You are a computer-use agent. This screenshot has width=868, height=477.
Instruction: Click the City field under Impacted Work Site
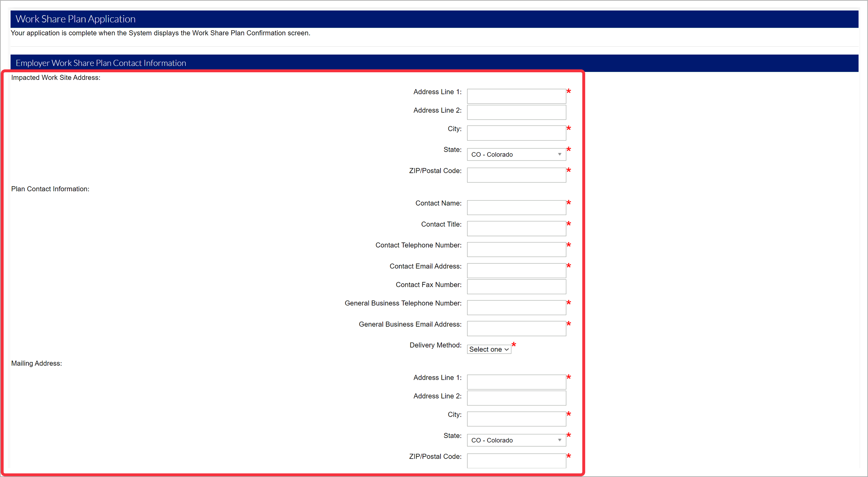coord(516,133)
